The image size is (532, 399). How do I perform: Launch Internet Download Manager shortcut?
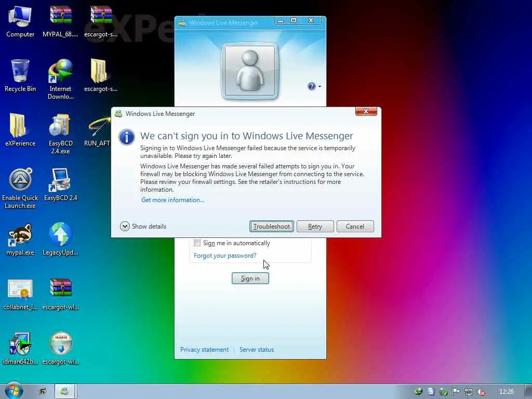click(60, 79)
